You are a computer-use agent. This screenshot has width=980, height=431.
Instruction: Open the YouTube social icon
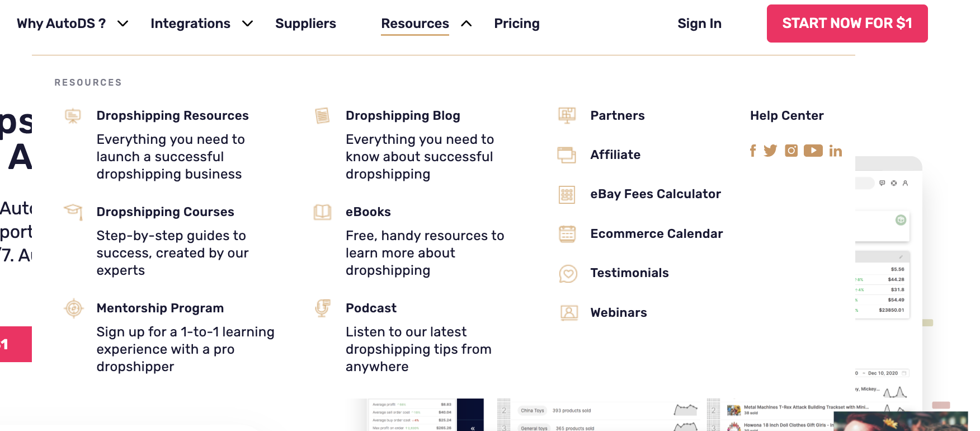tap(813, 151)
